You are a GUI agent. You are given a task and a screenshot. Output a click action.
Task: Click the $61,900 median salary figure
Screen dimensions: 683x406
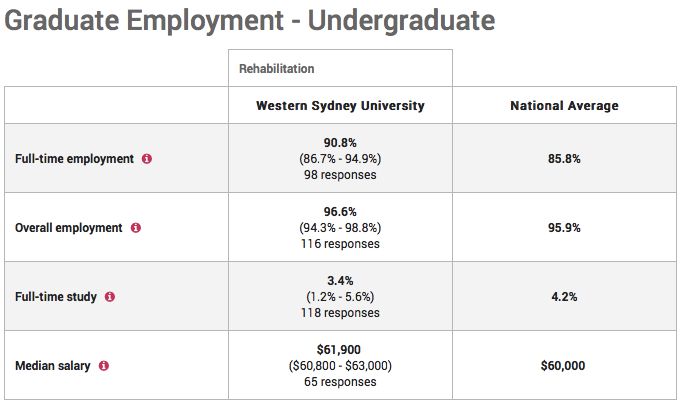[x=339, y=350]
